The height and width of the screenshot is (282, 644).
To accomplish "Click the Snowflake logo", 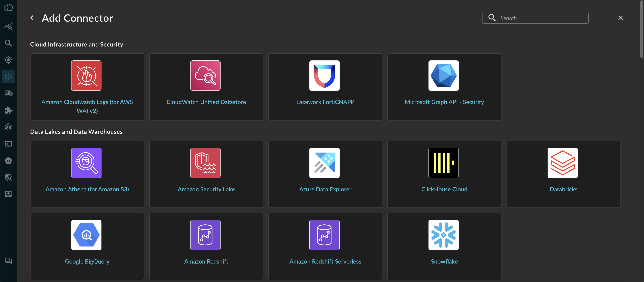I will click(x=443, y=235).
